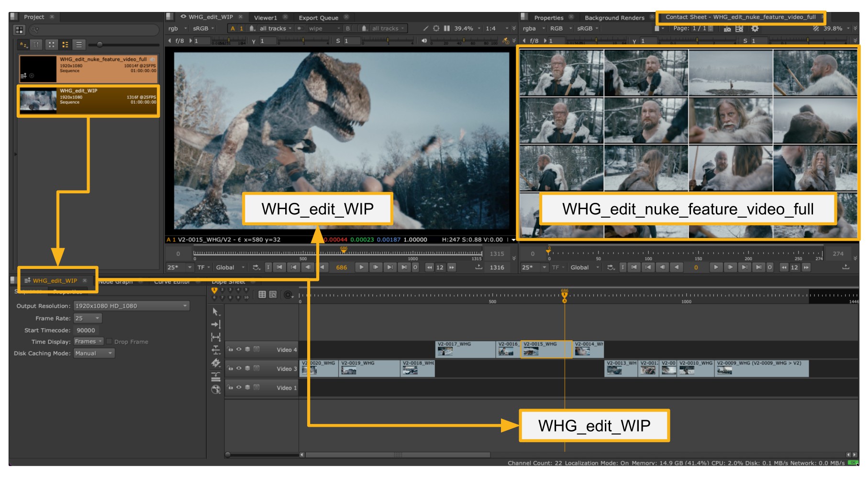Click the viewer audio mute speaker icon
The height and width of the screenshot is (478, 868).
pyautogui.click(x=424, y=41)
